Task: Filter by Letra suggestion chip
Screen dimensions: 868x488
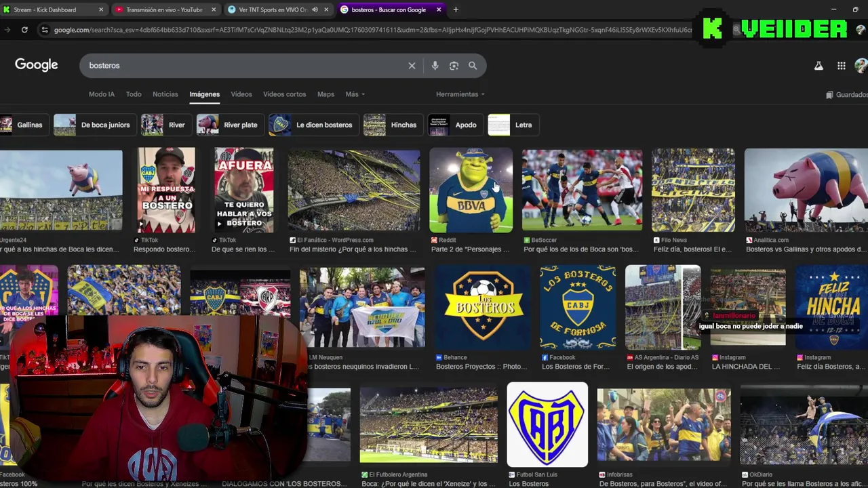Action: [x=513, y=125]
